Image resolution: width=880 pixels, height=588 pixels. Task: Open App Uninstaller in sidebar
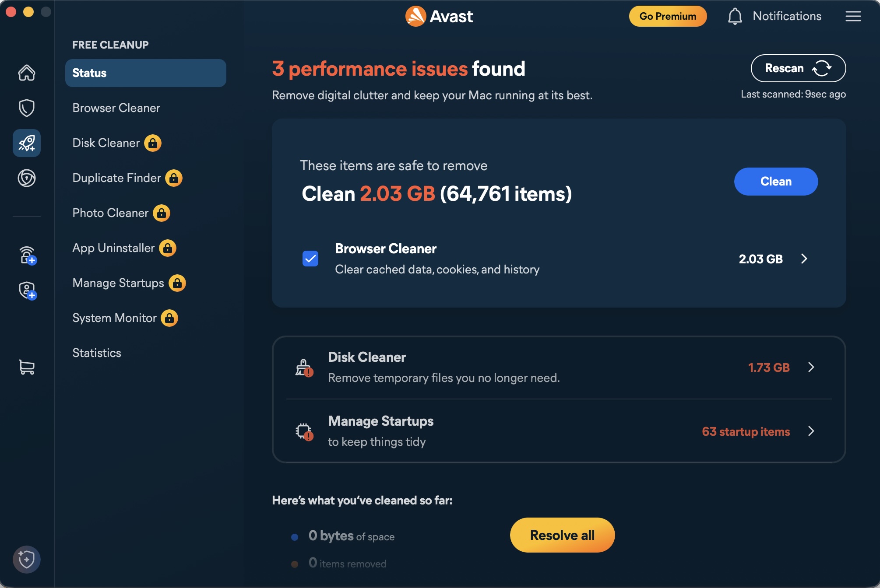point(114,248)
